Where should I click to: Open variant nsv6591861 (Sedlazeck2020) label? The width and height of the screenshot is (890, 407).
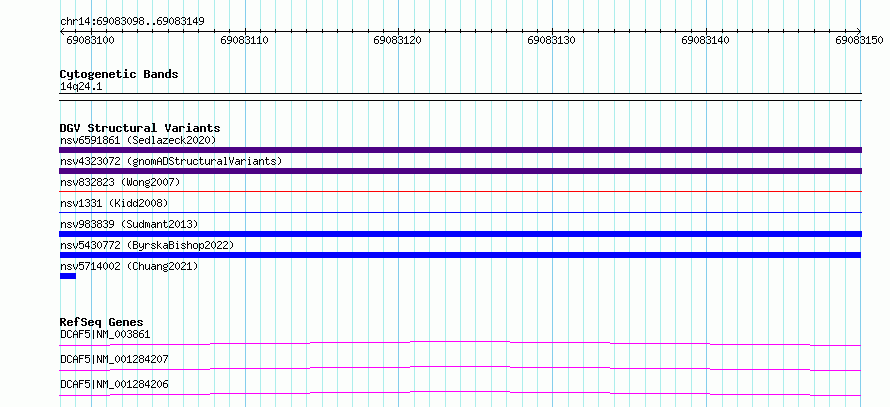pyautogui.click(x=138, y=140)
